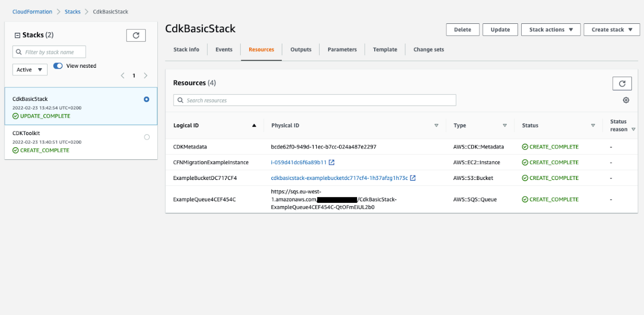This screenshot has width=644, height=315.
Task: Switch to Parameters tab
Action: coord(342,50)
